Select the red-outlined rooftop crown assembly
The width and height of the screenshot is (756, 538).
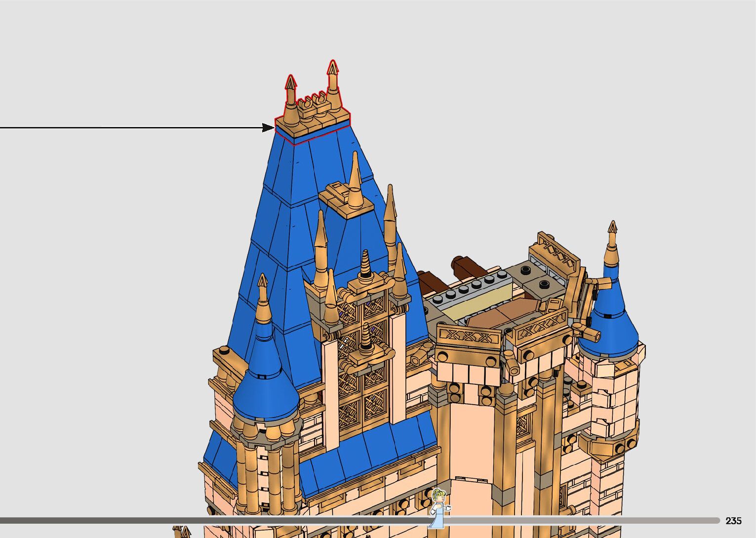313,119
